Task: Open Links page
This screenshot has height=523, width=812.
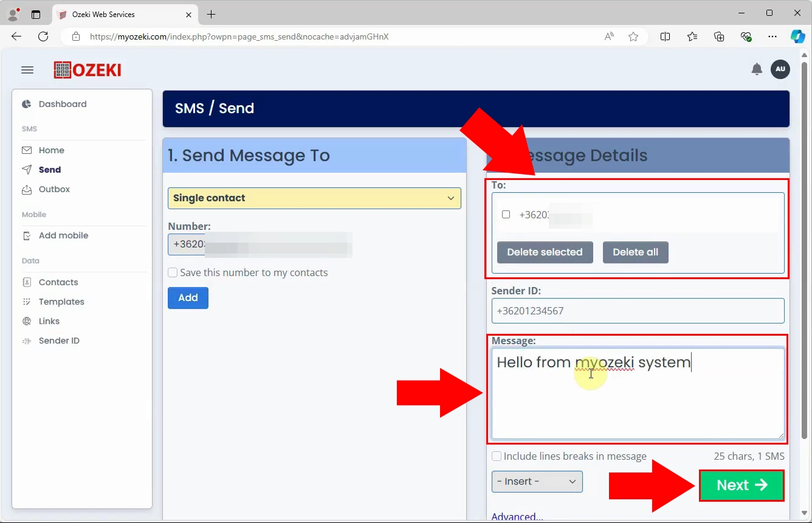Action: (x=49, y=321)
